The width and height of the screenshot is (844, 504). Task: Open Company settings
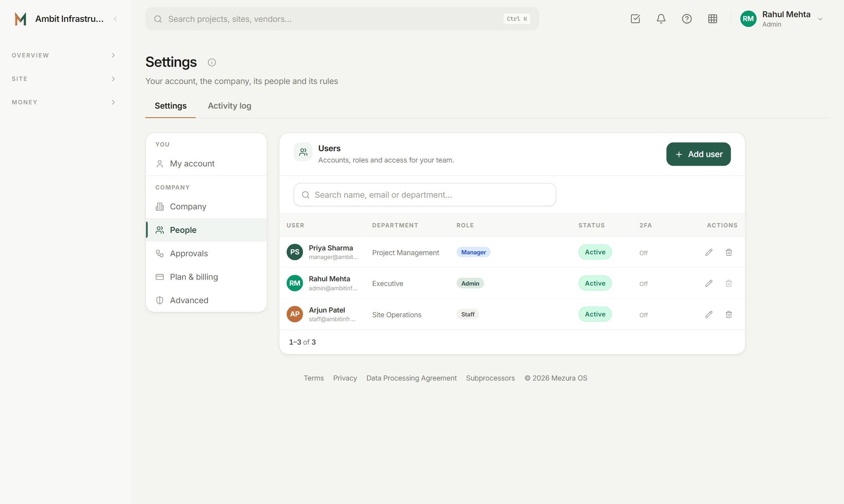point(206,207)
